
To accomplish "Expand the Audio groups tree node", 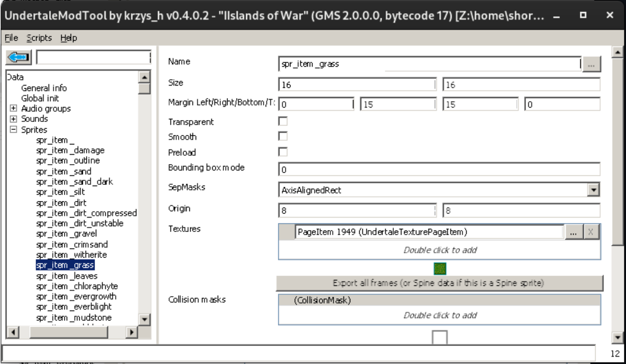I will point(14,108).
